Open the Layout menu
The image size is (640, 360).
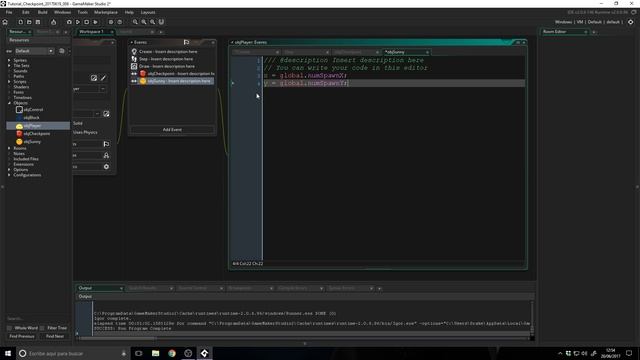tap(148, 12)
